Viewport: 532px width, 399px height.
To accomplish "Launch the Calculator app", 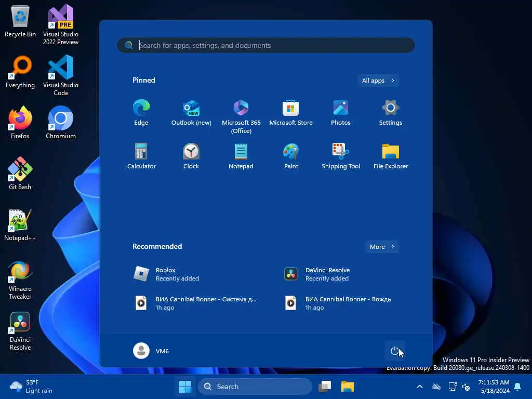I will tap(141, 156).
